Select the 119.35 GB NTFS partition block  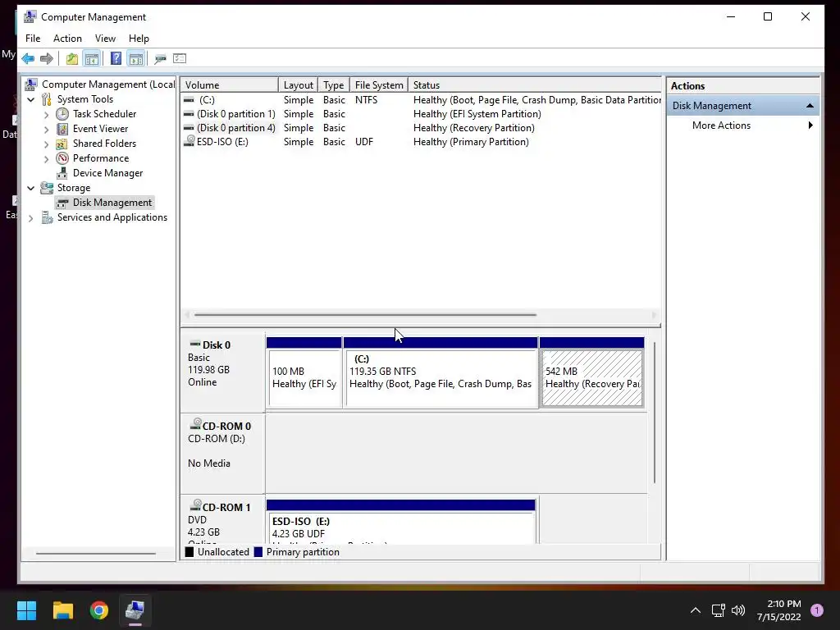point(441,373)
